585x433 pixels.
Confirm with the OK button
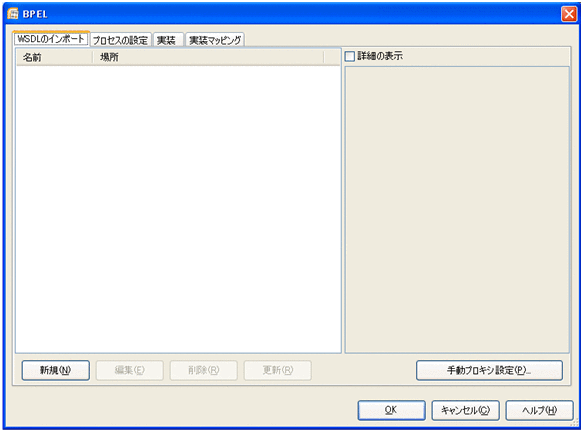(x=391, y=410)
